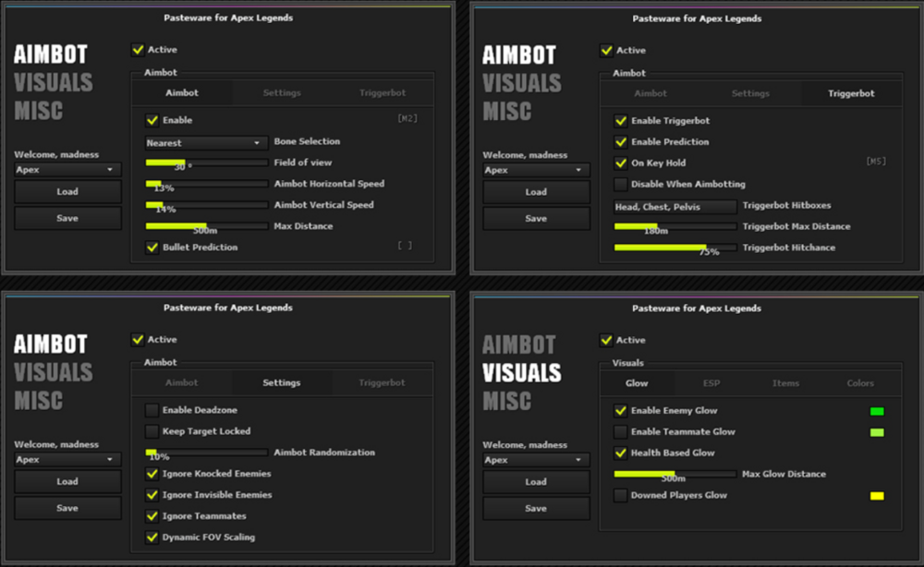Image resolution: width=924 pixels, height=567 pixels.
Task: Check the Enable Teammate Glow box
Action: [621, 431]
